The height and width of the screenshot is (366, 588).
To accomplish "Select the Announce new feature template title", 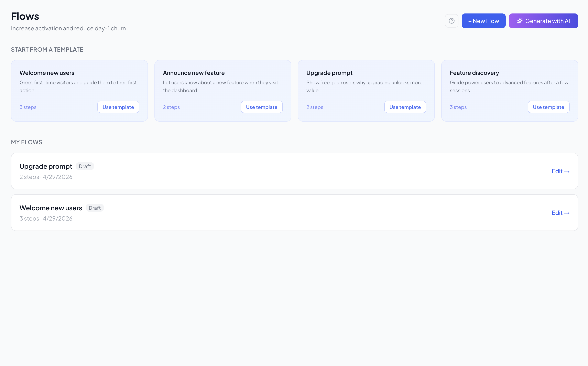I will pos(194,73).
